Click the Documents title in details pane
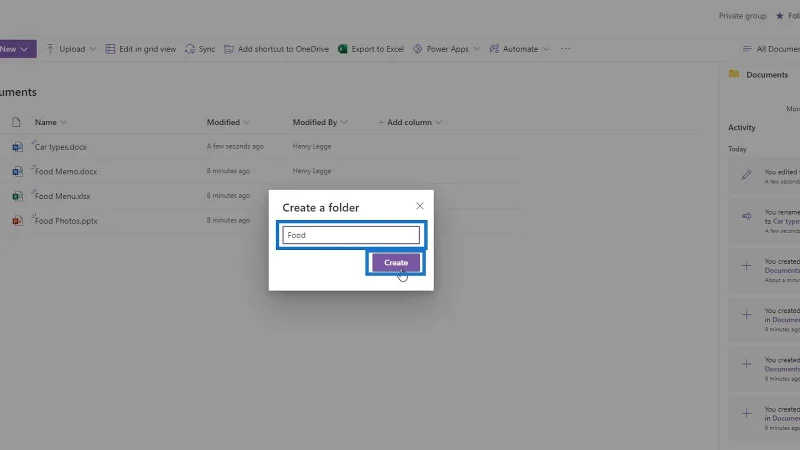 click(x=767, y=74)
